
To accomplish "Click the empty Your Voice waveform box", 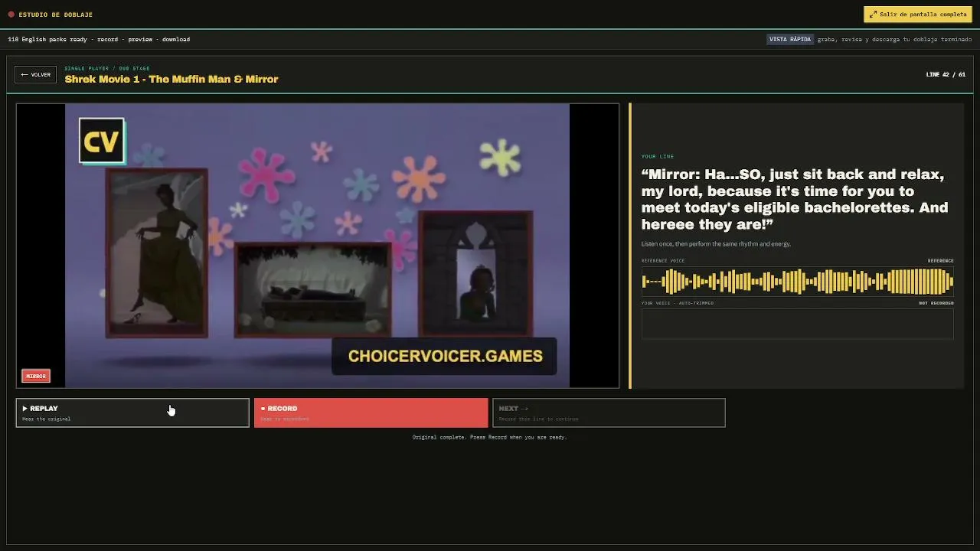I will pyautogui.click(x=797, y=324).
